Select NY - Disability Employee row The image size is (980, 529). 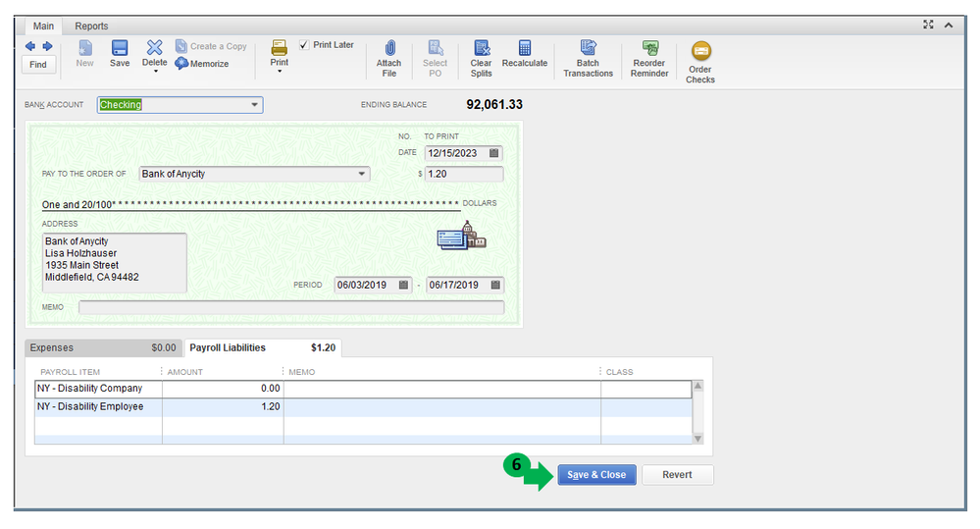click(363, 406)
